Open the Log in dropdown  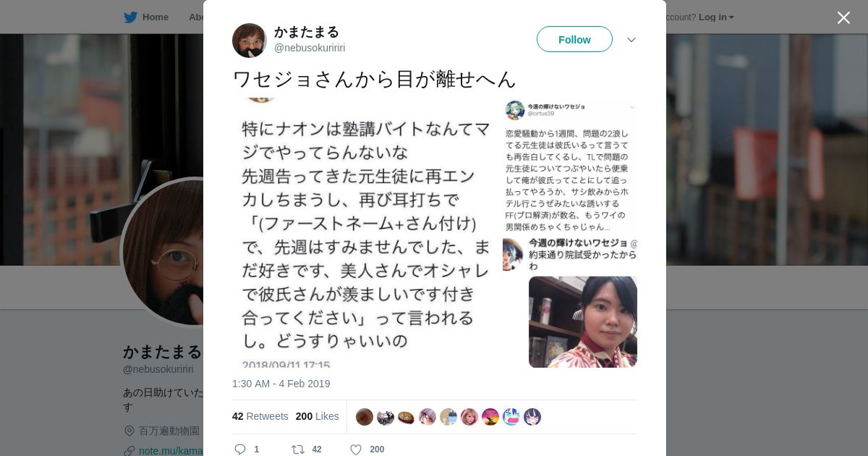click(x=716, y=17)
